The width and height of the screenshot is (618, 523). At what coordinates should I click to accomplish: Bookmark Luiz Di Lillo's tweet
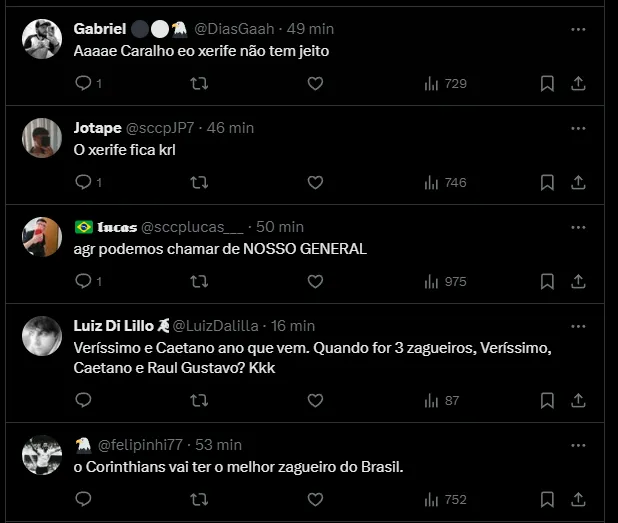coord(547,401)
